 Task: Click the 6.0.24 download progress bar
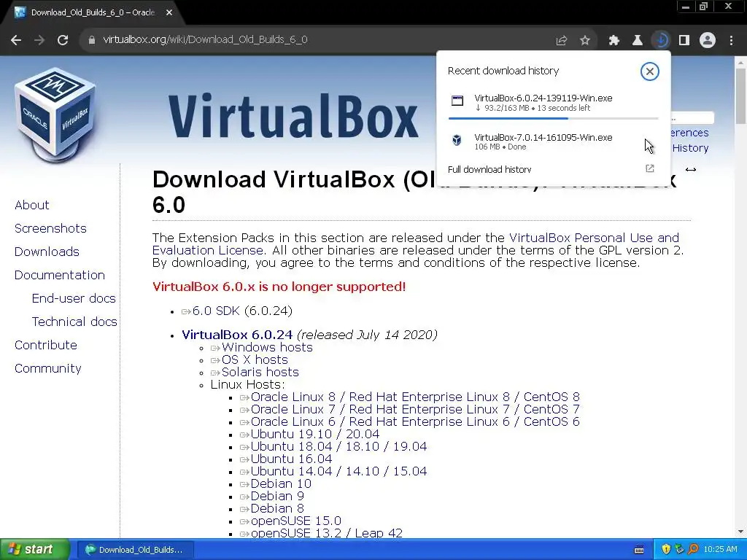pyautogui.click(x=553, y=118)
